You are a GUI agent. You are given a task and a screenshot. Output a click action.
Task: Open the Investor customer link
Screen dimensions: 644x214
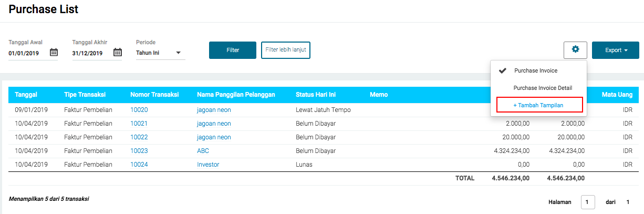click(208, 165)
